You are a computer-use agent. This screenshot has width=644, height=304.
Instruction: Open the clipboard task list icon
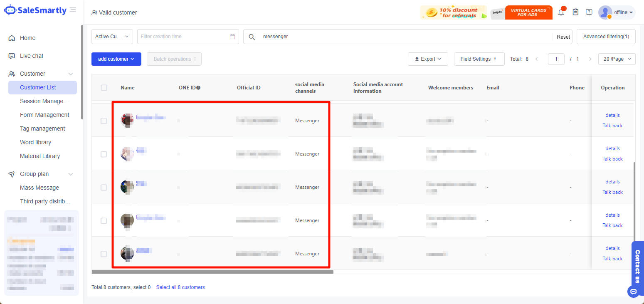(x=575, y=12)
